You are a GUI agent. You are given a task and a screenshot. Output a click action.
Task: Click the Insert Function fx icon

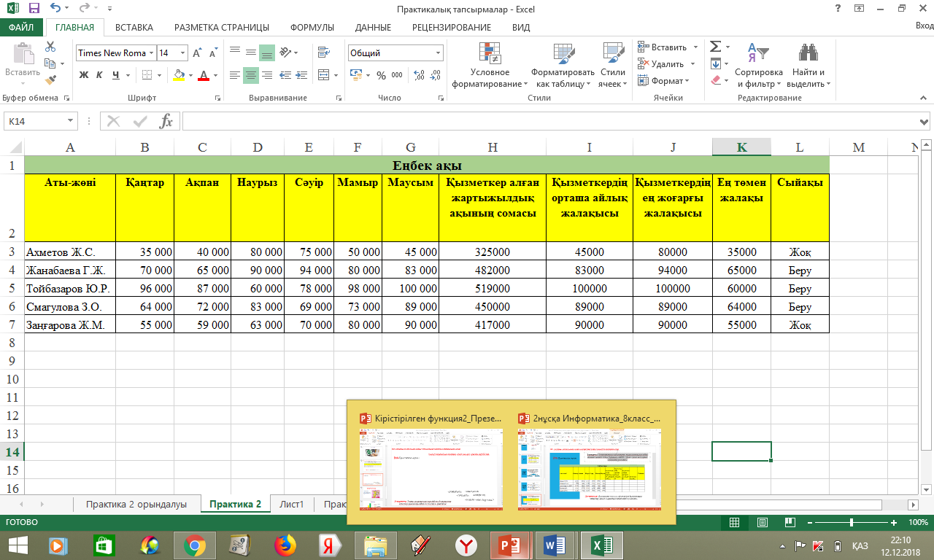pyautogui.click(x=166, y=121)
